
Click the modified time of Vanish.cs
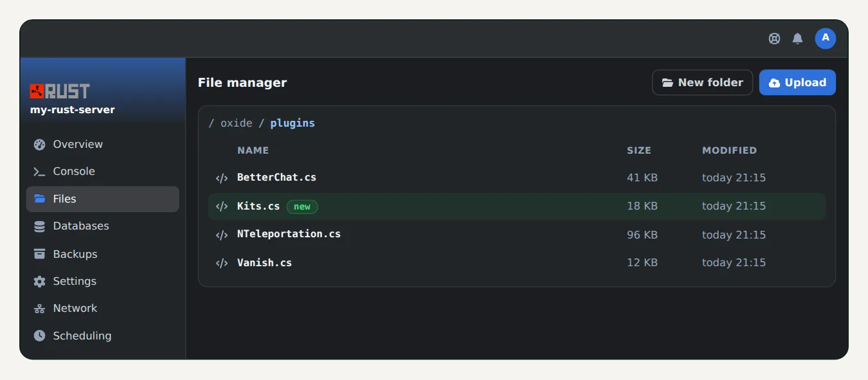pyautogui.click(x=734, y=262)
